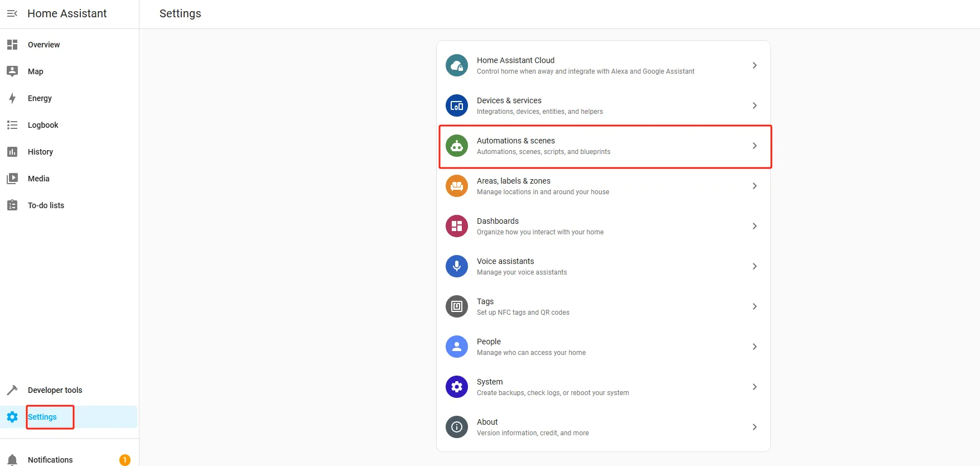Open Logbook from the sidebar
The width and height of the screenshot is (980, 466).
click(x=43, y=125)
